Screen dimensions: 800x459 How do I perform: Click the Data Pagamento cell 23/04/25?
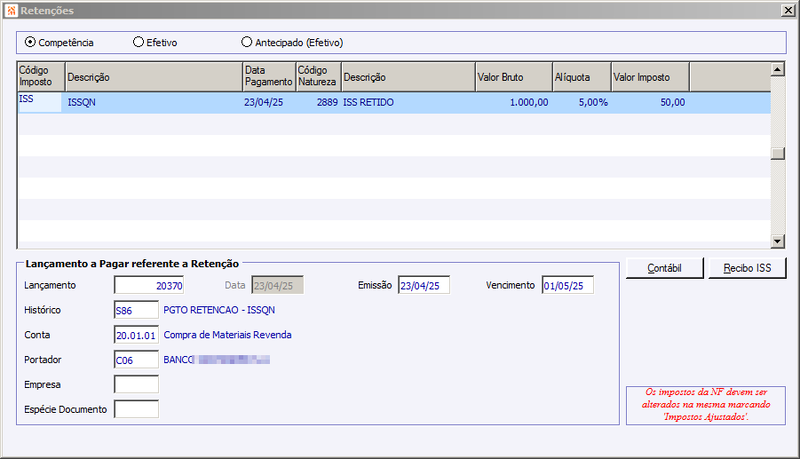point(268,102)
